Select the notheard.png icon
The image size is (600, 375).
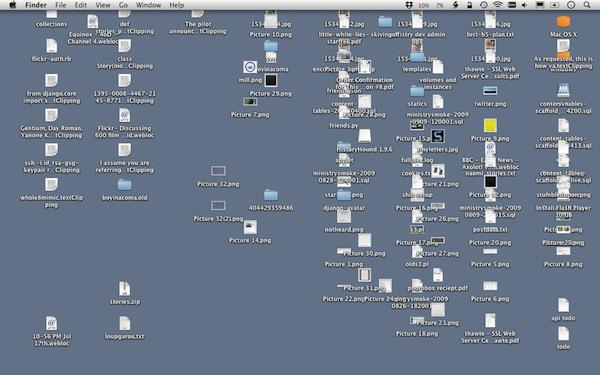[x=344, y=216]
